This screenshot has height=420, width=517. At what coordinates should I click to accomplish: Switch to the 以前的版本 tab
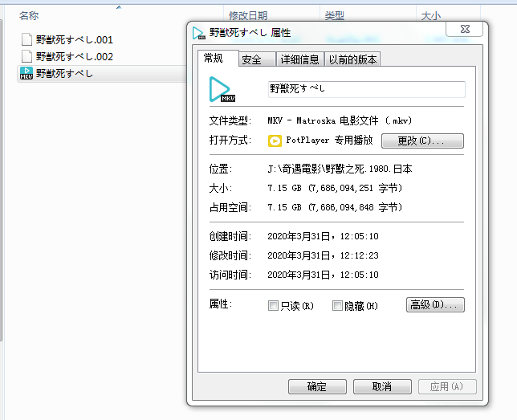pyautogui.click(x=352, y=59)
